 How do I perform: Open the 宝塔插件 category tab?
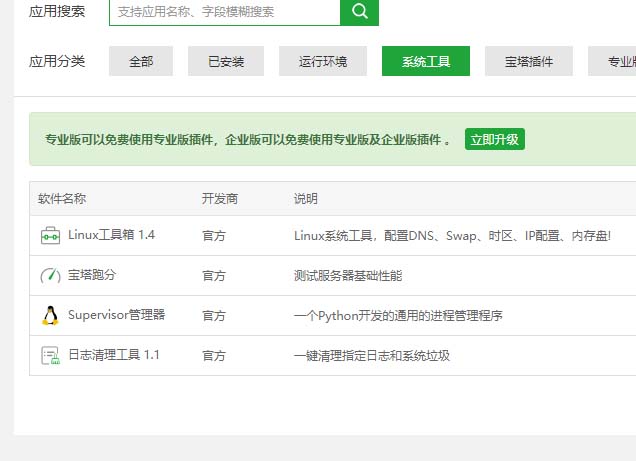(x=529, y=61)
